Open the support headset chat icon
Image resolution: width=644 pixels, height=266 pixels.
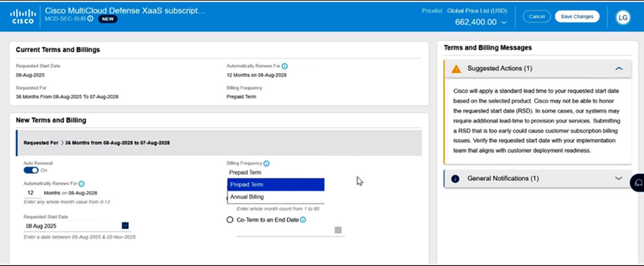point(638,183)
